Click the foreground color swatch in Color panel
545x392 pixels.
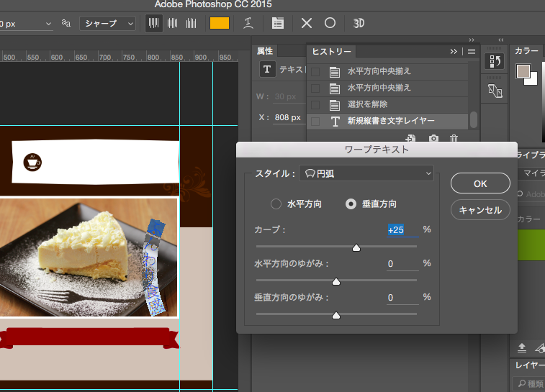click(523, 70)
